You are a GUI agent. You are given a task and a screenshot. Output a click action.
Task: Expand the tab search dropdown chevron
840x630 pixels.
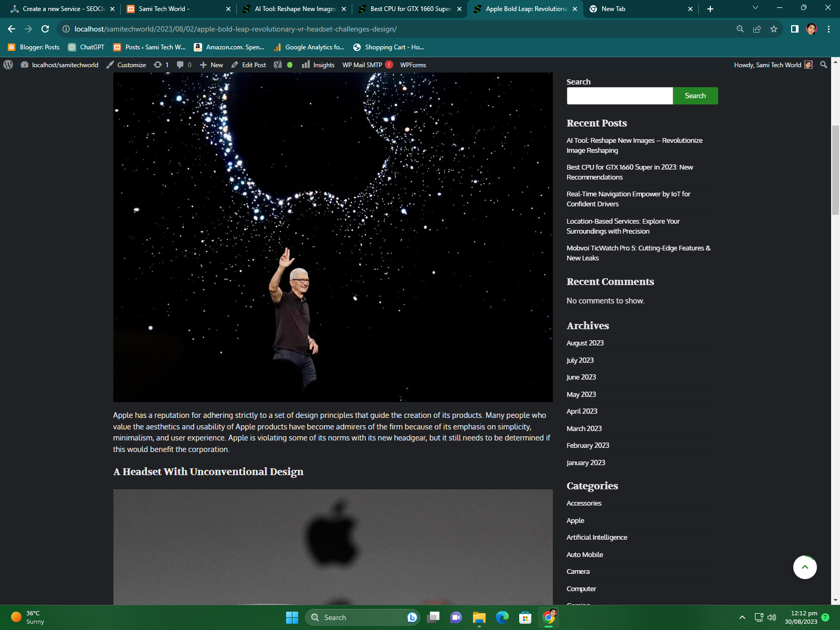755,8
